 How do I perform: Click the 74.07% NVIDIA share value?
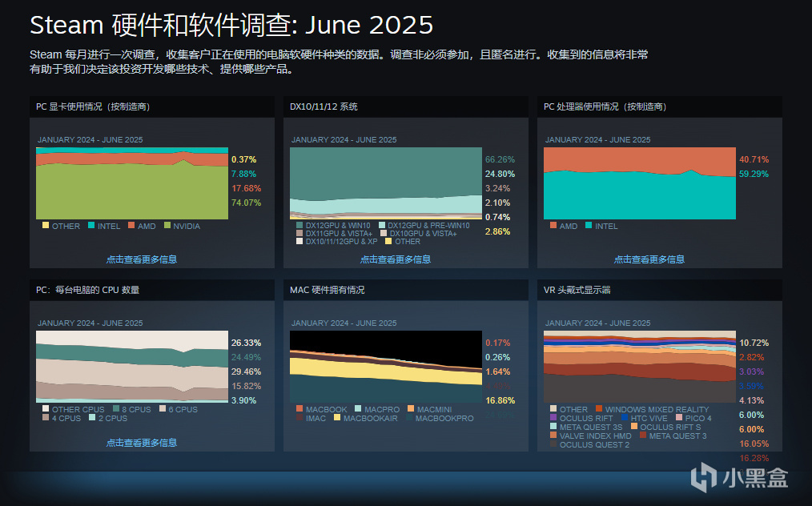(x=246, y=203)
